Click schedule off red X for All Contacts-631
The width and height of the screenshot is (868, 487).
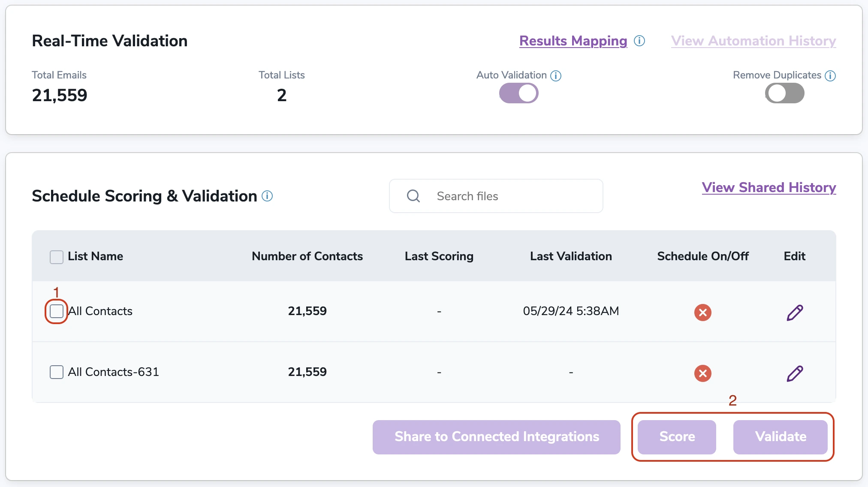(702, 373)
